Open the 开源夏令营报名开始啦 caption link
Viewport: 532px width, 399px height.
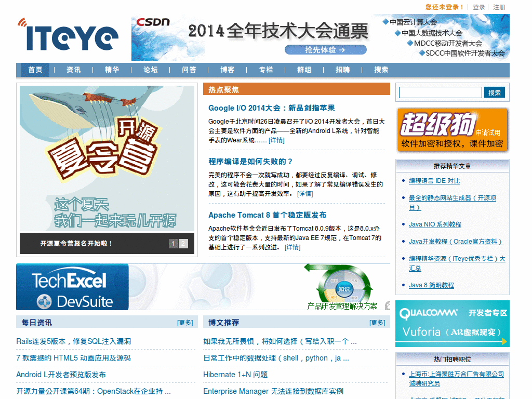click(x=76, y=243)
